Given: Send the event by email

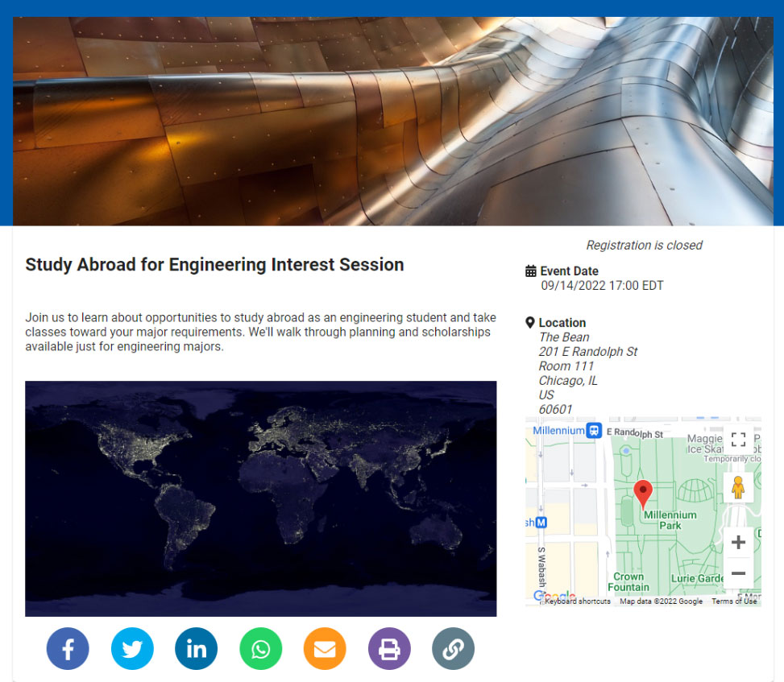Looking at the screenshot, I should (x=325, y=648).
